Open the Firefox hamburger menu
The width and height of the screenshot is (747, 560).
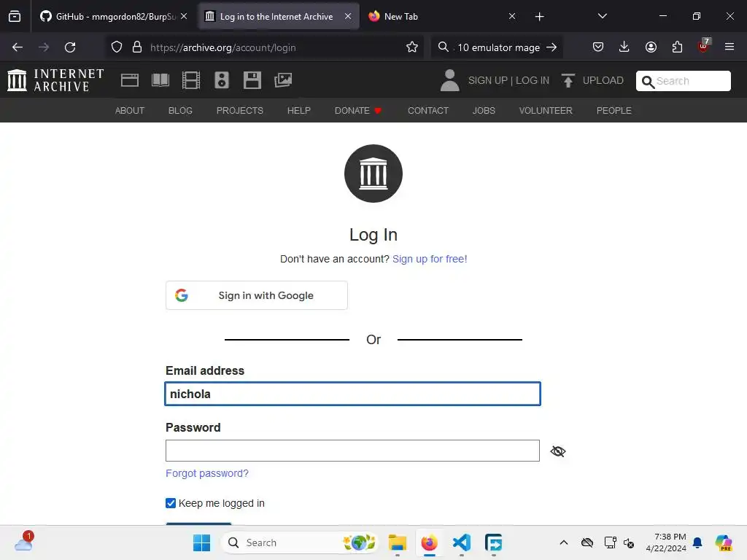pos(729,47)
